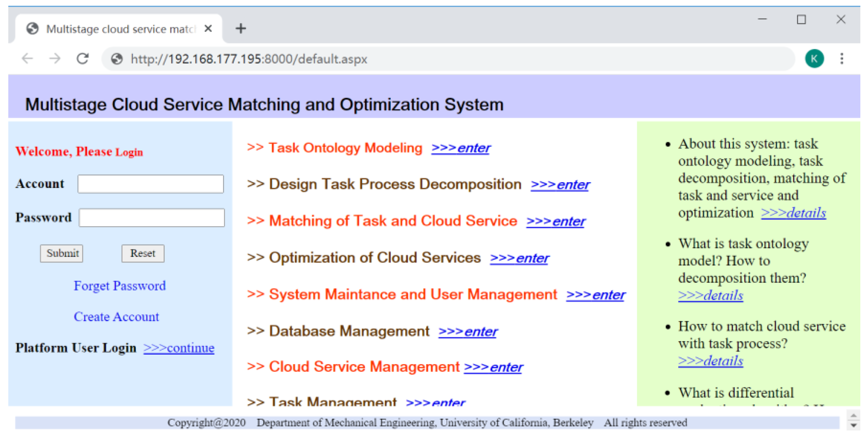This screenshot has height=441, width=868.
Task: Focus the Password input field
Action: point(152,217)
